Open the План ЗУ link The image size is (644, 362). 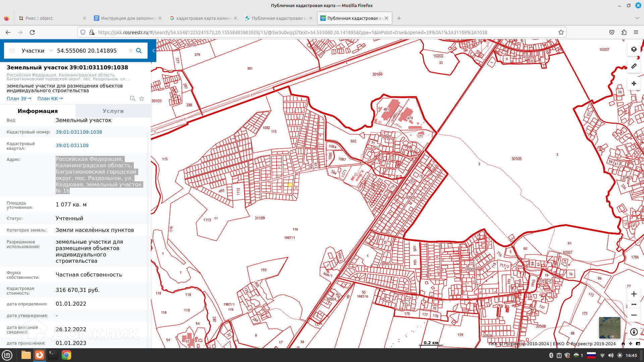19,99
